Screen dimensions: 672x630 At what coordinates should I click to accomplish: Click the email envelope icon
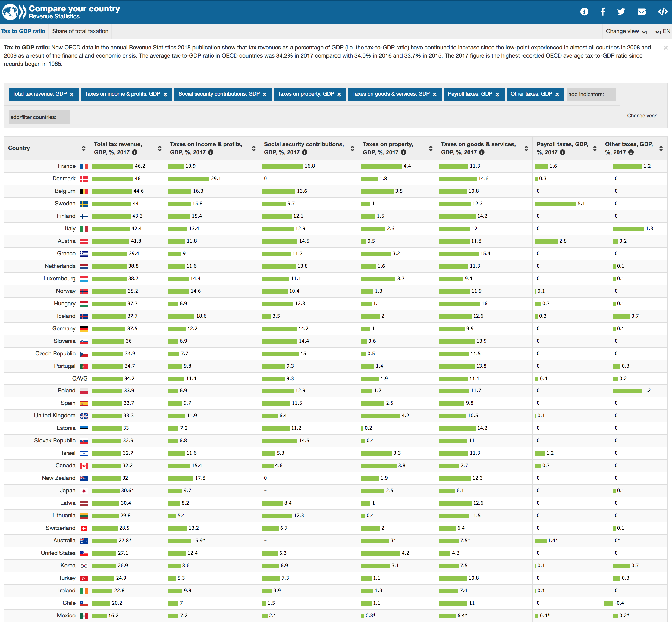[x=641, y=12]
